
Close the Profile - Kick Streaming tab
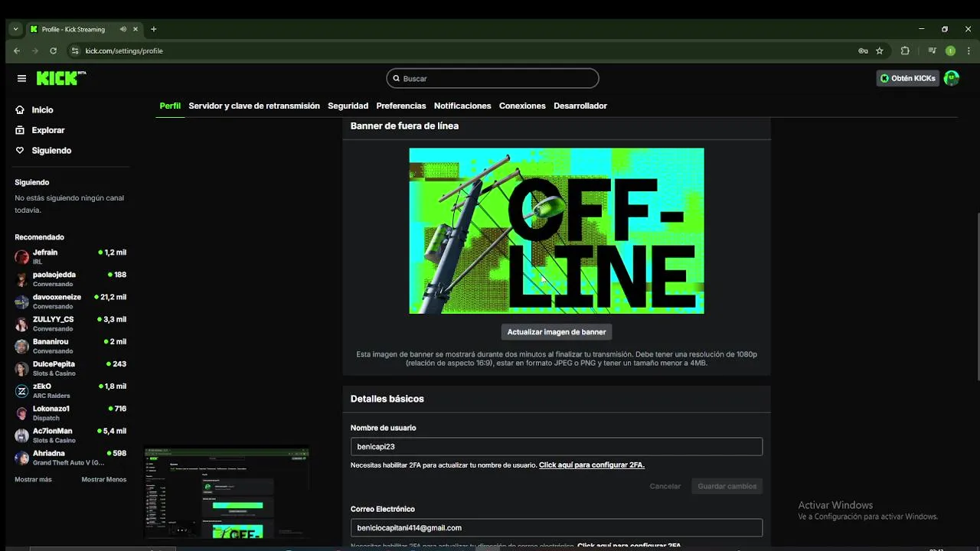[136, 29]
